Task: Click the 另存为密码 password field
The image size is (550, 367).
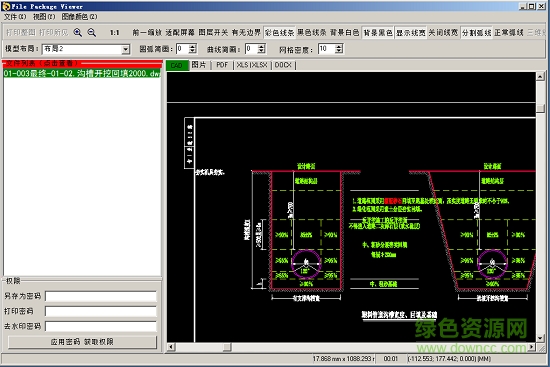Action: click(x=101, y=296)
